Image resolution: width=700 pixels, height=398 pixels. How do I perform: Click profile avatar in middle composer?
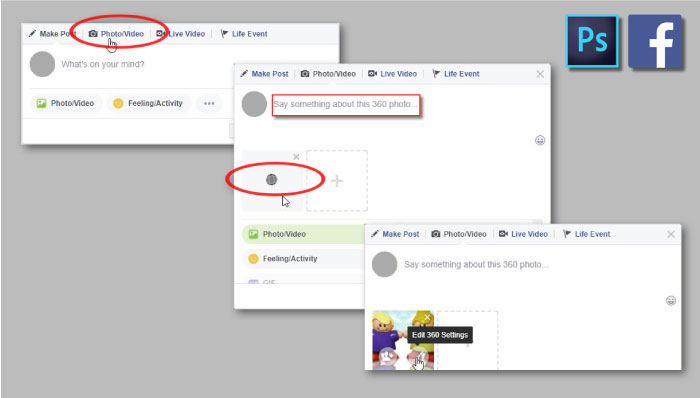[254, 104]
